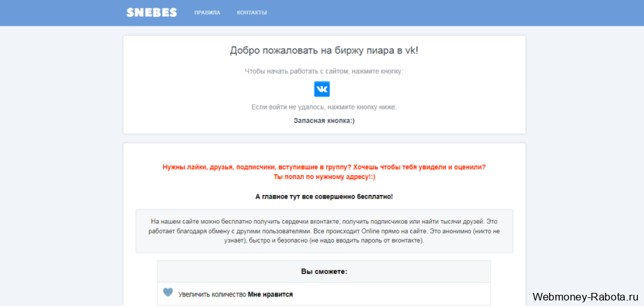Click the Запасная кнопка:) link

[x=324, y=121]
